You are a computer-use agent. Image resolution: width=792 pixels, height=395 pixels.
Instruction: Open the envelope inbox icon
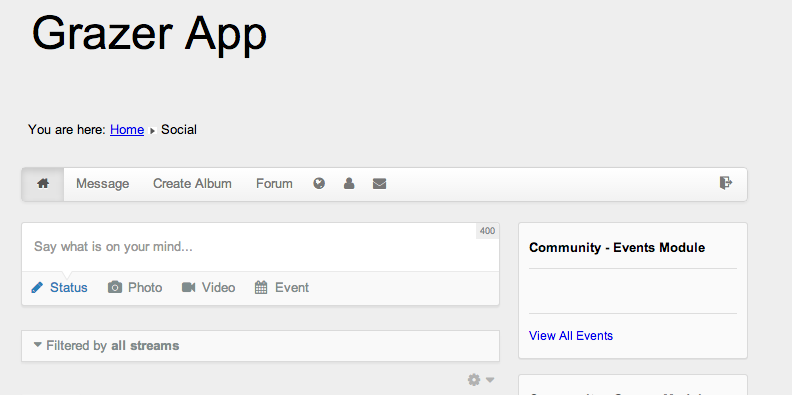[x=379, y=184]
